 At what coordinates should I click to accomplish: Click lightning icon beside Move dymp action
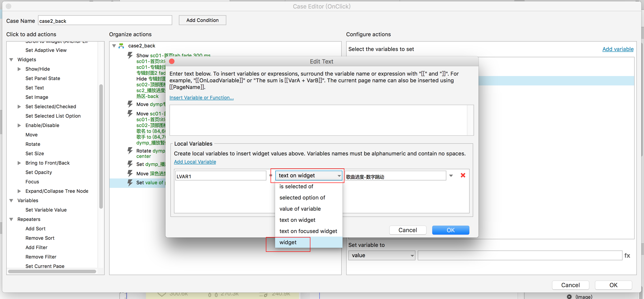click(x=130, y=104)
